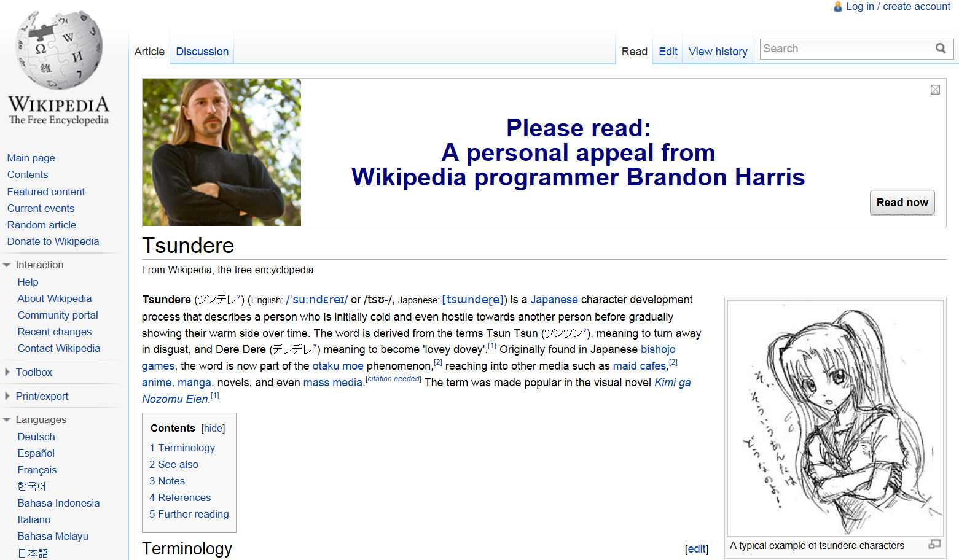Viewport: 959px width, 560px height.
Task: Visit the Community portal
Action: 58,315
